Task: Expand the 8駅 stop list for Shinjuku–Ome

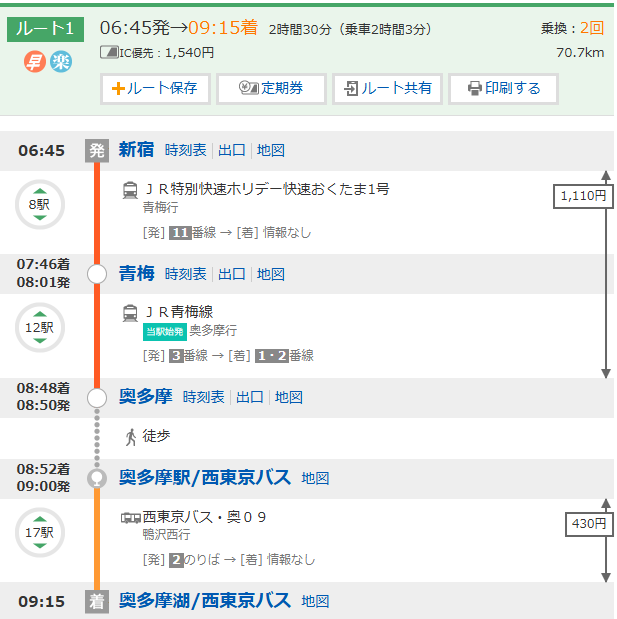Action: coord(39,204)
